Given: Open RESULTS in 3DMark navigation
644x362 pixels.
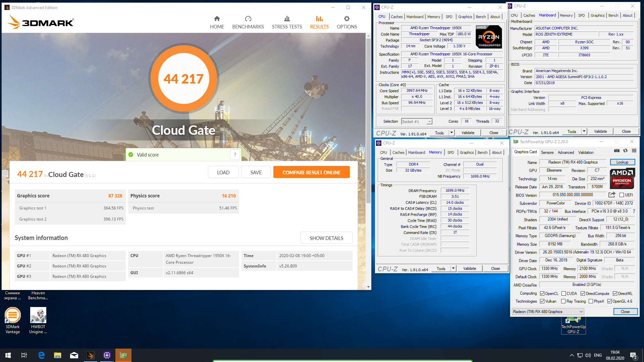Looking at the screenshot, I should 319,22.
